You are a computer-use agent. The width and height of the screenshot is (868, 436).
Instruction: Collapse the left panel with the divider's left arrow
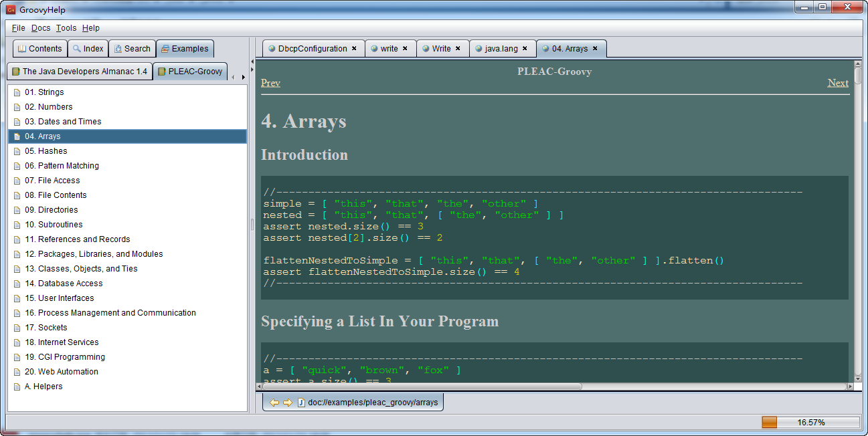click(x=252, y=62)
